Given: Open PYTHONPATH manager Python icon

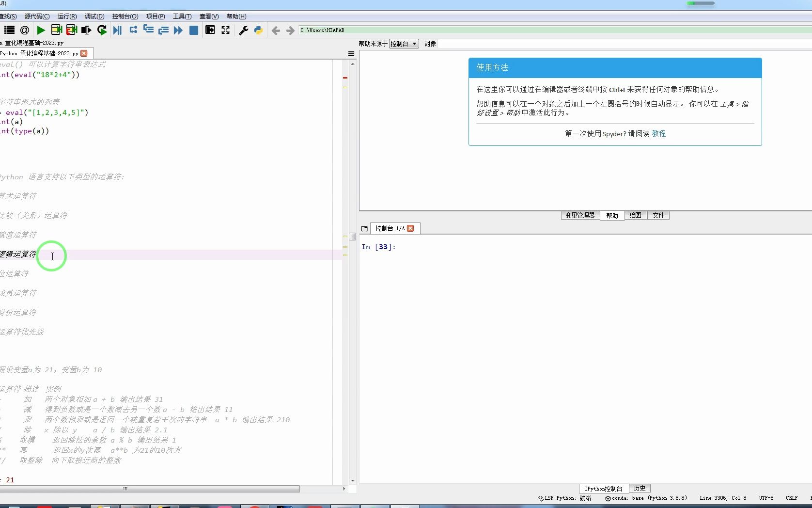Looking at the screenshot, I should click(x=258, y=30).
